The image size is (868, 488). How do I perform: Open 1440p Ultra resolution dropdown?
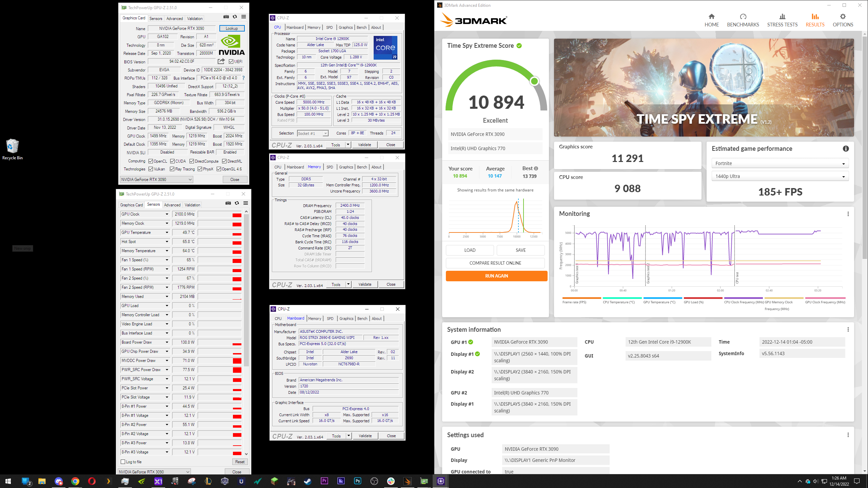tap(780, 176)
